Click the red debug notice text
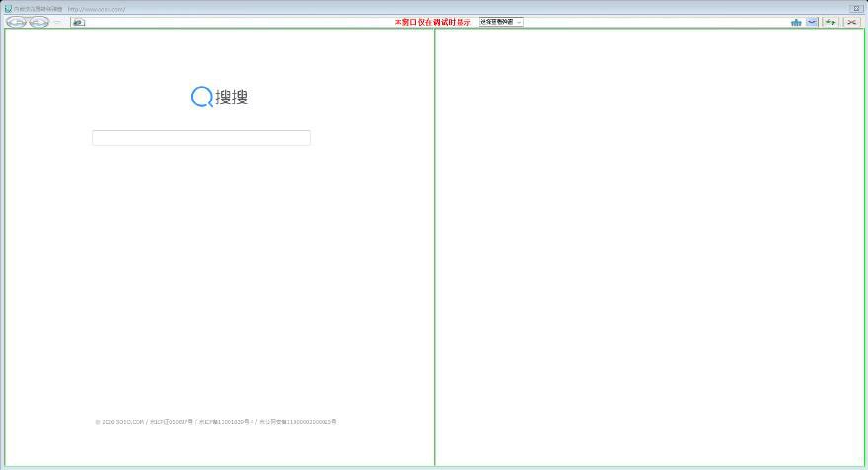 click(x=432, y=22)
